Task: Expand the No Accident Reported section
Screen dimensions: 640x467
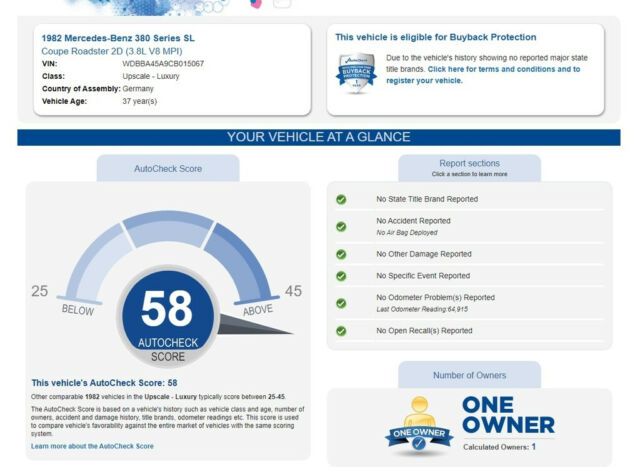Action: point(413,221)
